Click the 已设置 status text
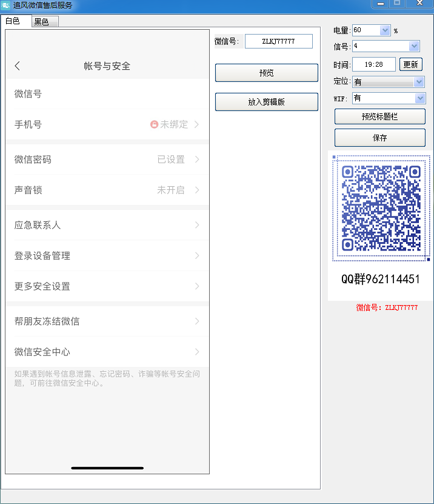Image resolution: width=434 pixels, height=504 pixels. 171,160
